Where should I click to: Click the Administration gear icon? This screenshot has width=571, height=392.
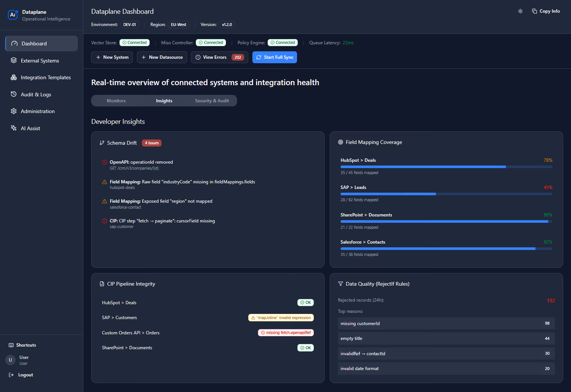[14, 111]
